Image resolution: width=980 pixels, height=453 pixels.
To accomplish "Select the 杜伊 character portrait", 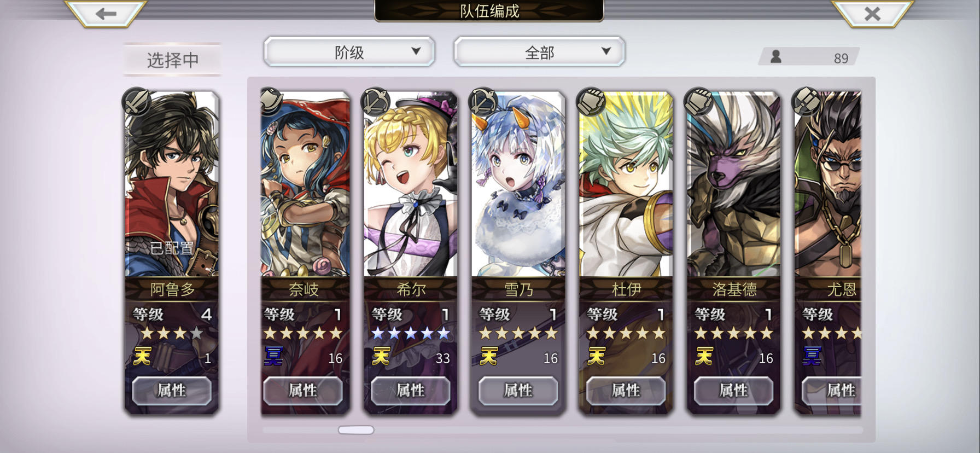I will tap(626, 184).
